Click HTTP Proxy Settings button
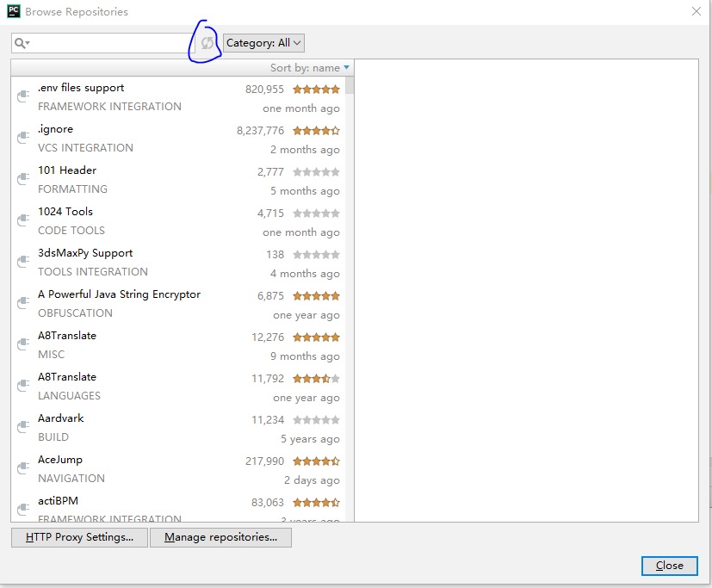 [x=79, y=537]
